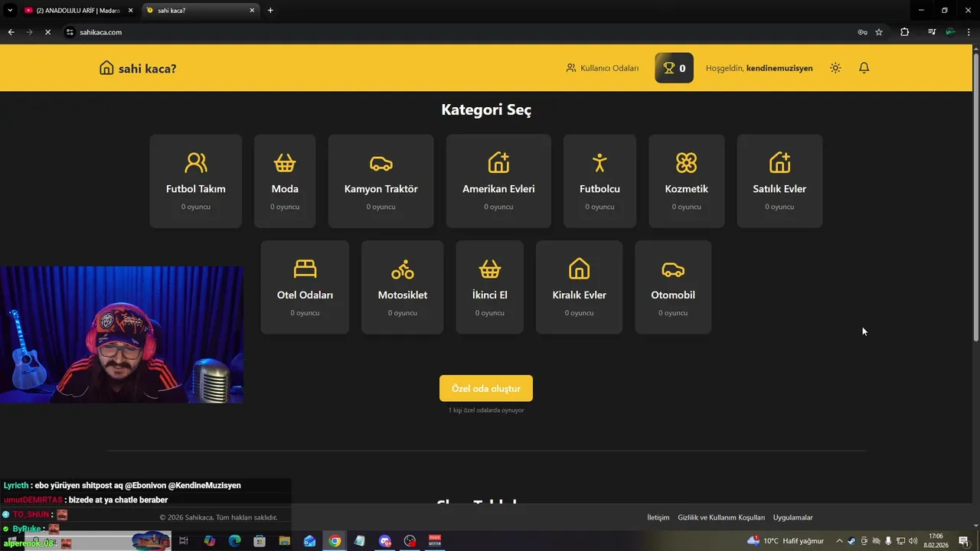
Task: Open the clock showing 17:06
Action: pyautogui.click(x=936, y=541)
